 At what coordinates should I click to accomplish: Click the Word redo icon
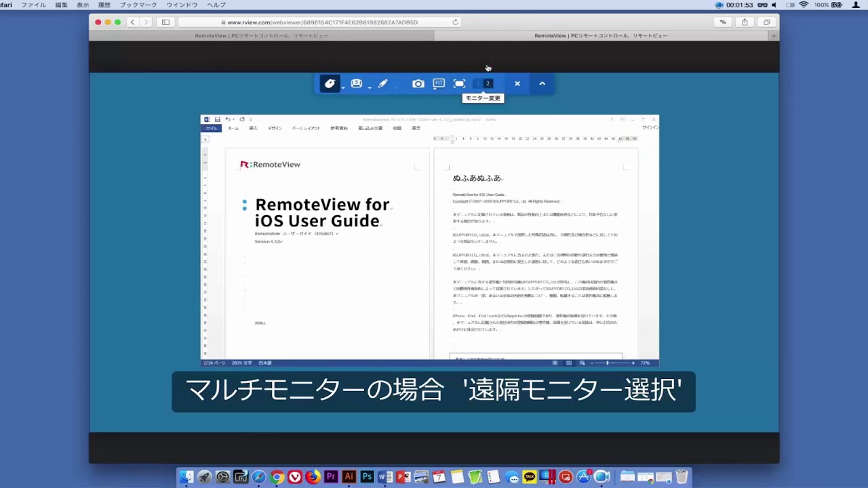[x=242, y=119]
